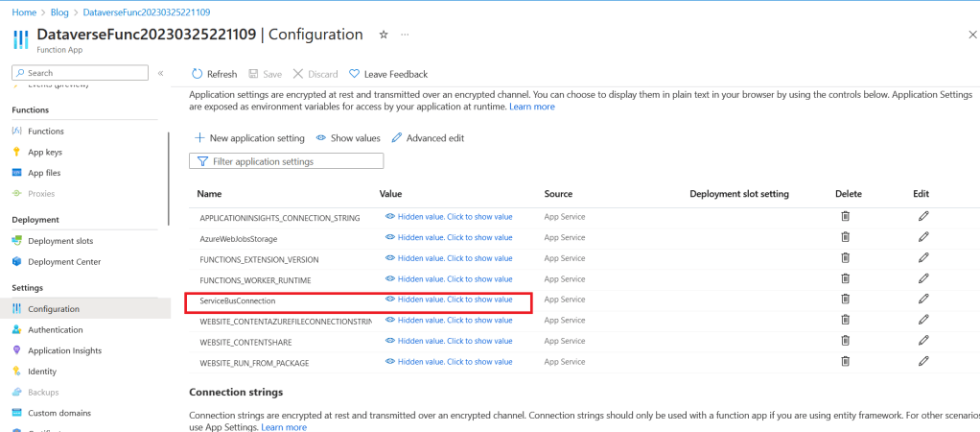Delete the ServiceBusConnection setting

(x=845, y=300)
